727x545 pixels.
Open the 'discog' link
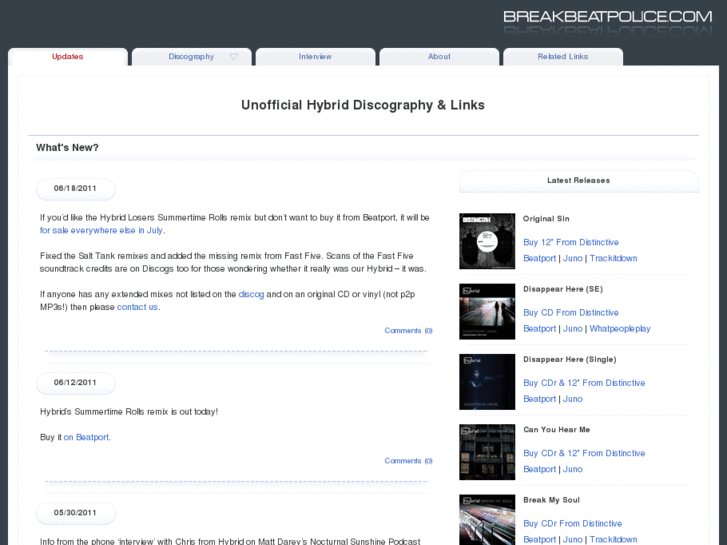[x=251, y=294]
